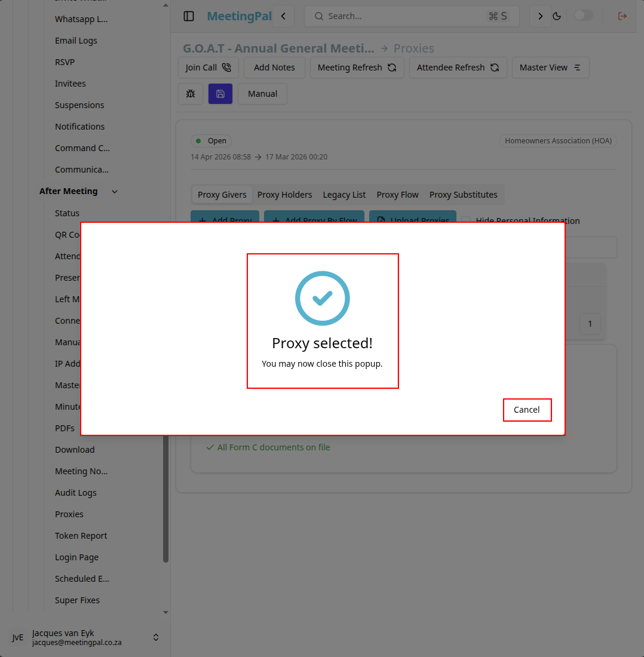Open Proxies in sidebar
This screenshot has height=657, width=644.
(69, 514)
